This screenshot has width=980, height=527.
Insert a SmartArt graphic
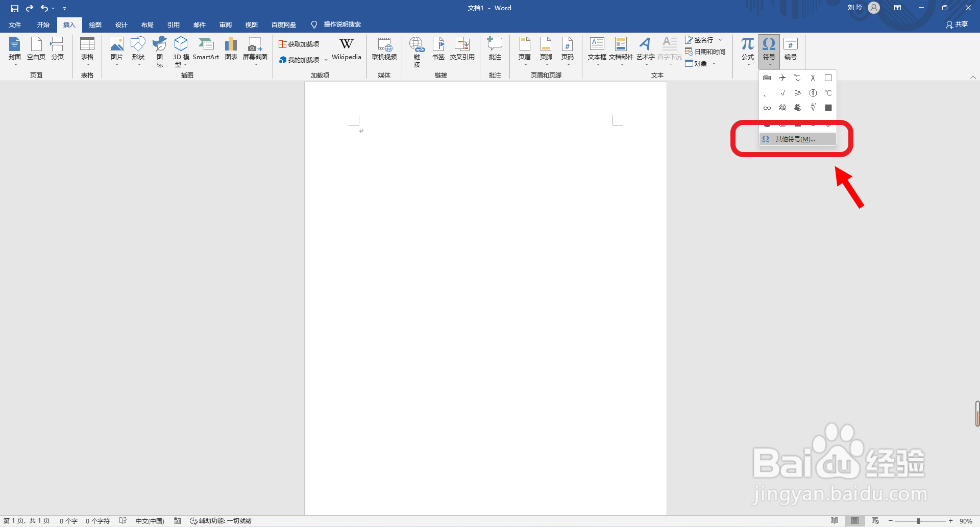[206, 50]
